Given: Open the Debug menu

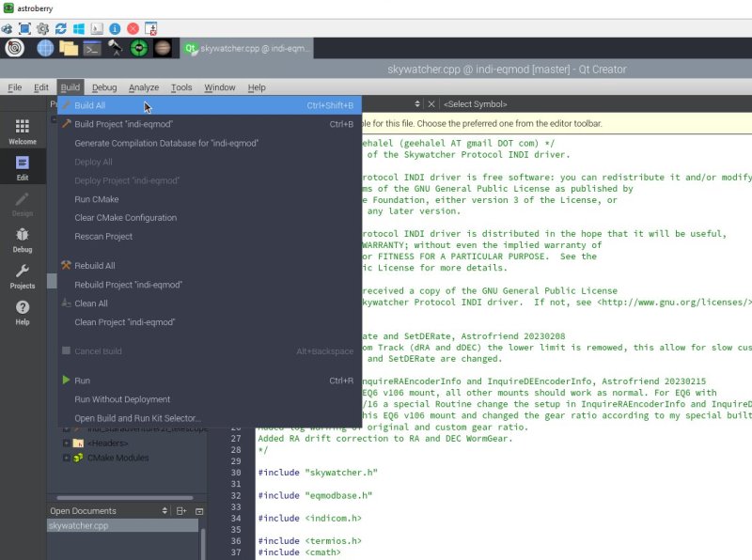Looking at the screenshot, I should click(x=104, y=87).
